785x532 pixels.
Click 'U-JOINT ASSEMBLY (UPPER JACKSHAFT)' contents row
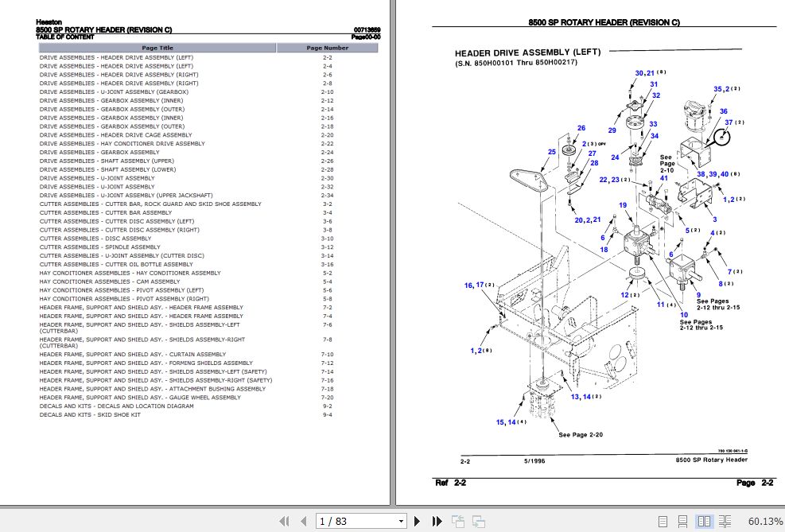click(x=208, y=196)
